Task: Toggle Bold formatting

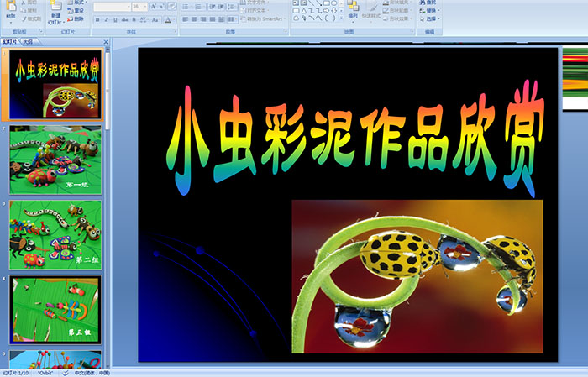Action: [97, 19]
